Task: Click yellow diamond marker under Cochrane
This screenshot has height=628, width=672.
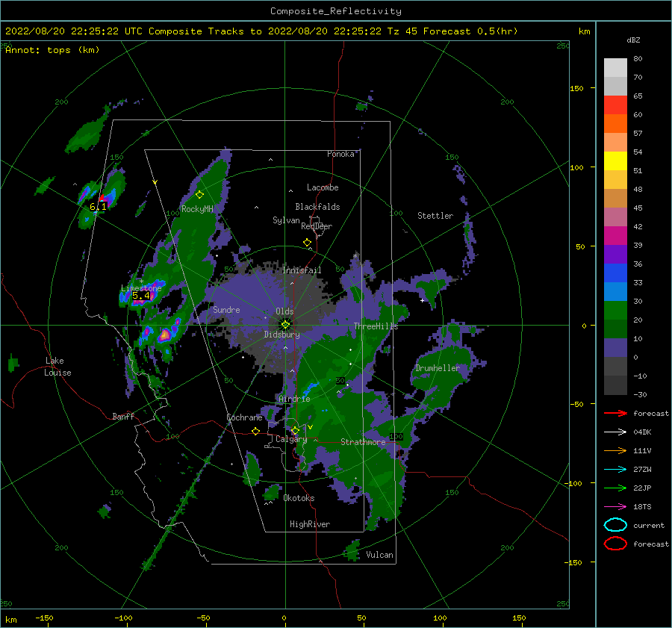Action: 255,432
